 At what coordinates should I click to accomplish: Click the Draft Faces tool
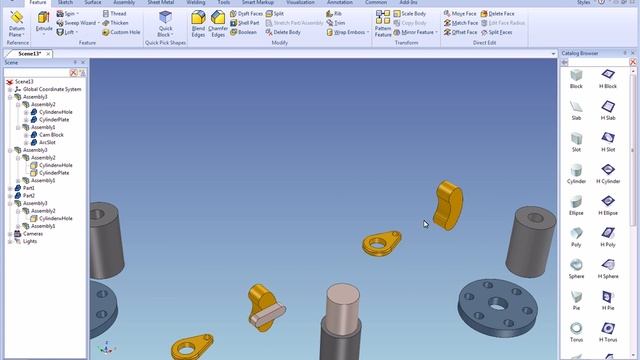[246, 13]
